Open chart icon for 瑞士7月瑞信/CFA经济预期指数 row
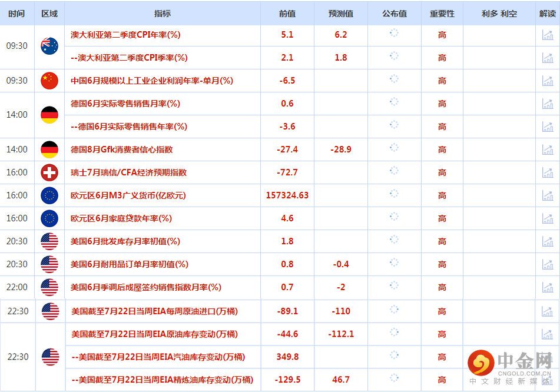 tap(548, 172)
